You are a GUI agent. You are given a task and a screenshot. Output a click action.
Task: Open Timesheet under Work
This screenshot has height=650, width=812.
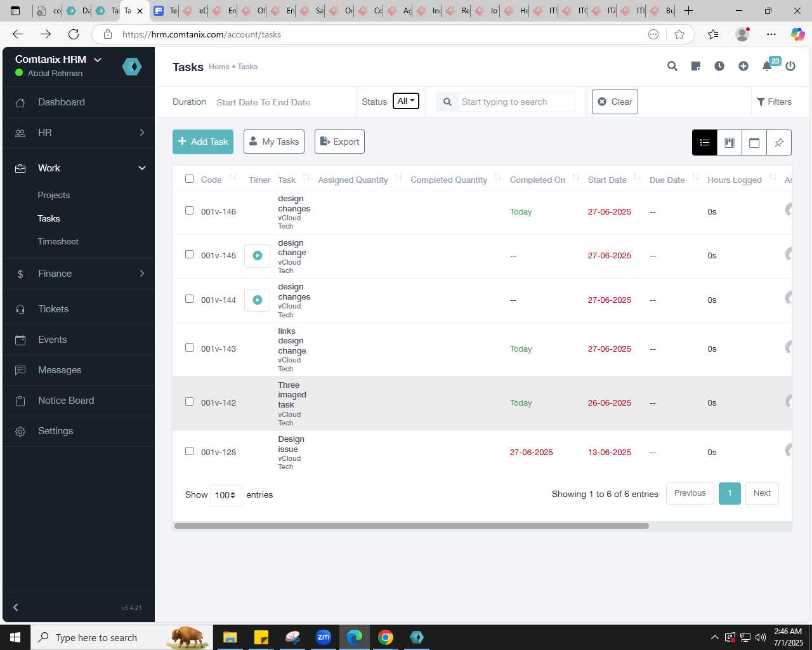(58, 242)
